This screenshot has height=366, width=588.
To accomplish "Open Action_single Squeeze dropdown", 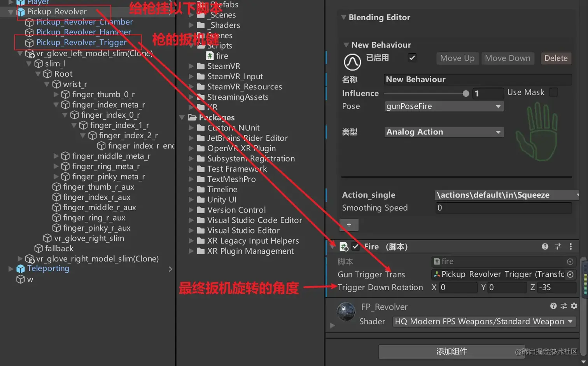I will tap(507, 195).
